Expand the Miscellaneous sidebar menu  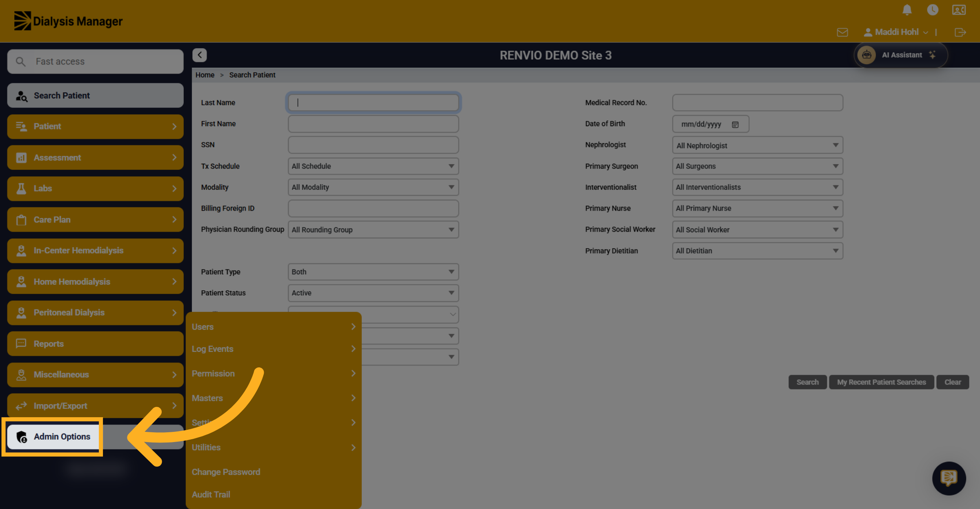coord(95,375)
